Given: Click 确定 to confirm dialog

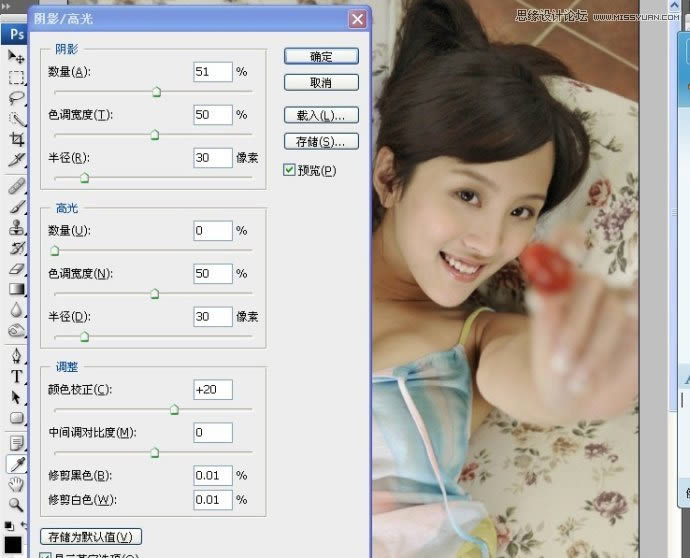Looking at the screenshot, I should click(x=321, y=56).
